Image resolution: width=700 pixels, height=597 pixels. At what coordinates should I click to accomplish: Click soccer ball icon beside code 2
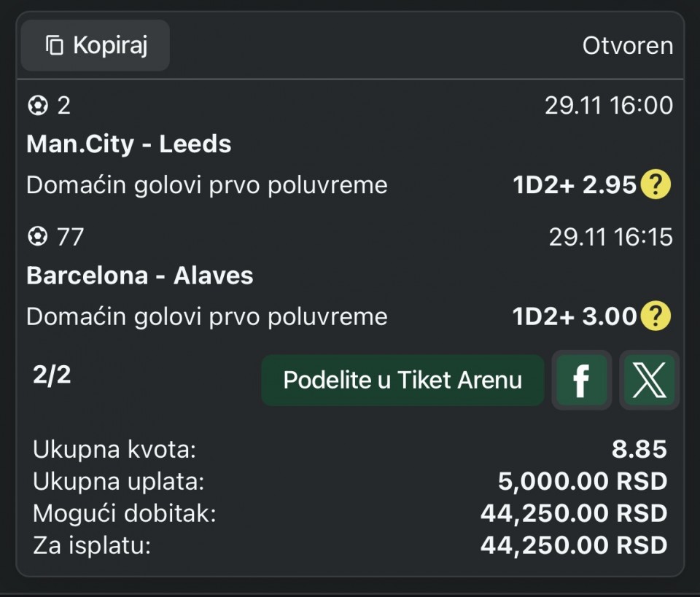click(x=37, y=106)
